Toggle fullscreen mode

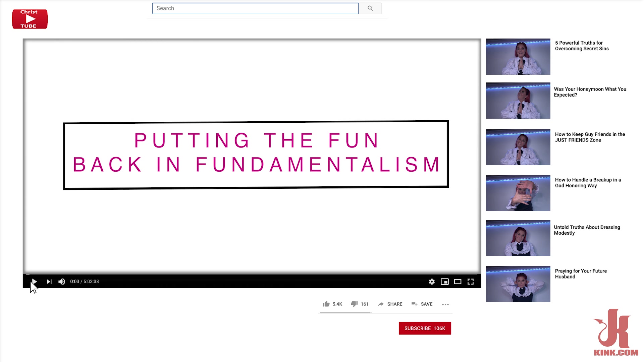click(x=471, y=282)
